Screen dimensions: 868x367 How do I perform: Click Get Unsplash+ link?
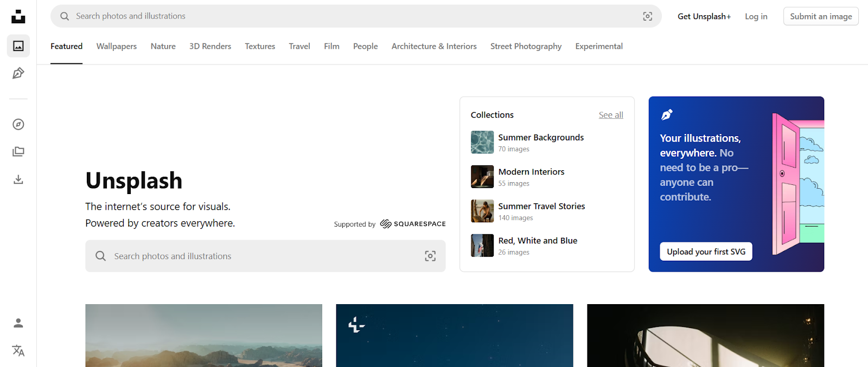coord(704,16)
